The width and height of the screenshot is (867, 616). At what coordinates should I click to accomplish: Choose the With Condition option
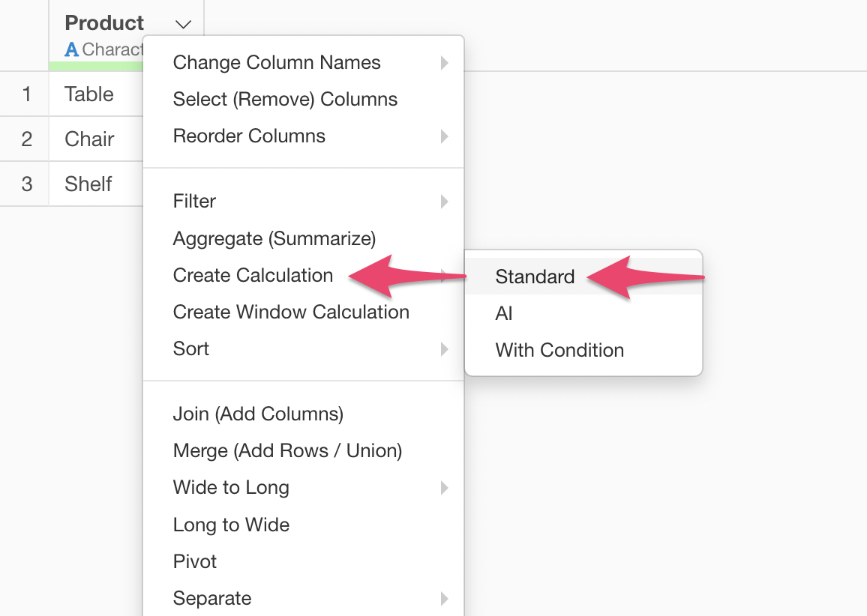coord(559,350)
